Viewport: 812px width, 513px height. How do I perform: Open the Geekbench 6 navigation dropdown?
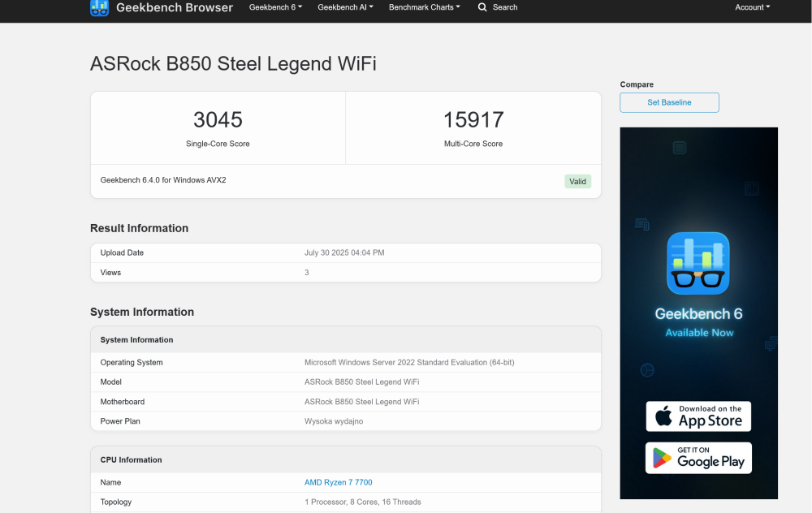click(275, 7)
